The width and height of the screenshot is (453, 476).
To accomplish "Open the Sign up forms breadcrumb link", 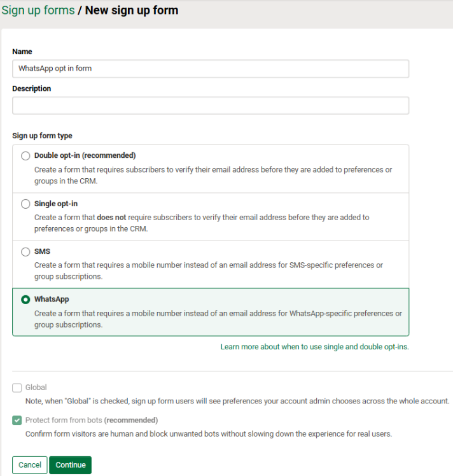I will tap(38, 10).
